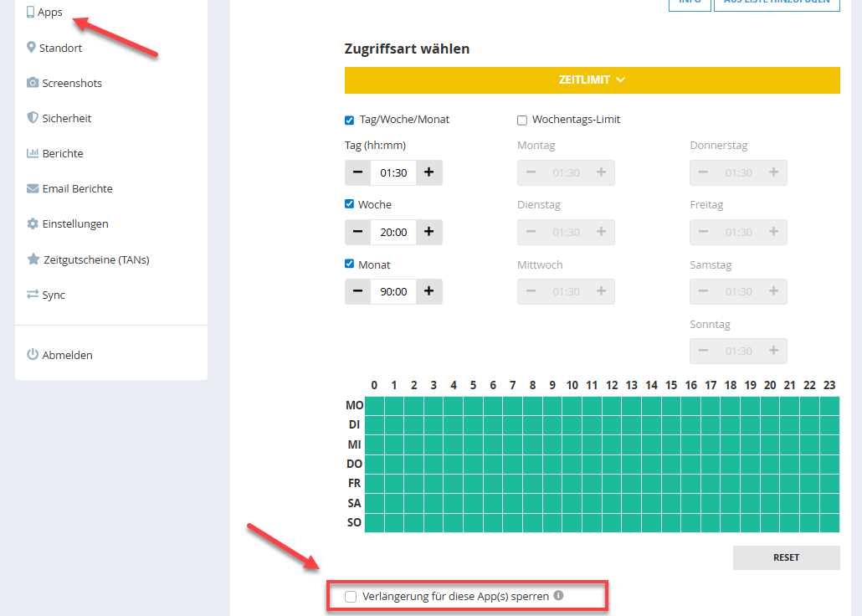Open the Sync sidebar menu entry
Image resolution: width=862 pixels, height=616 pixels.
pos(53,295)
